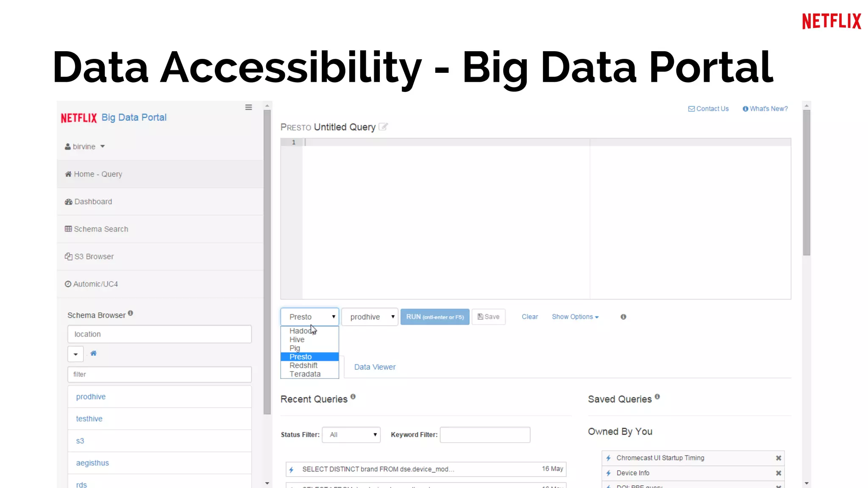This screenshot has height=488, width=868.
Task: Select the prodhive schema entry
Action: [159, 397]
